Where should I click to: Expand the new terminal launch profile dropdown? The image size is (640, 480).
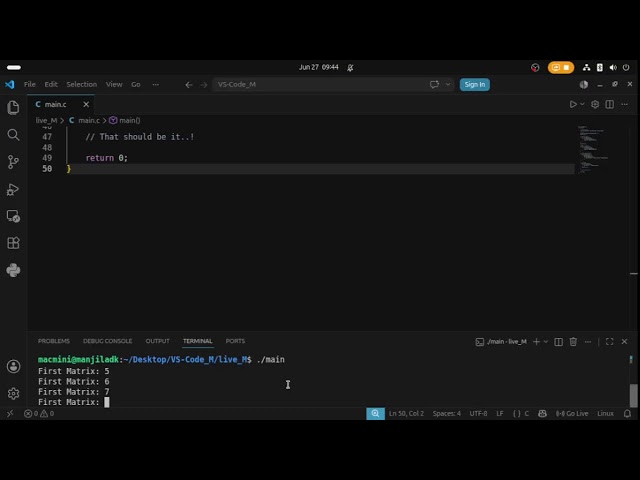coord(546,342)
